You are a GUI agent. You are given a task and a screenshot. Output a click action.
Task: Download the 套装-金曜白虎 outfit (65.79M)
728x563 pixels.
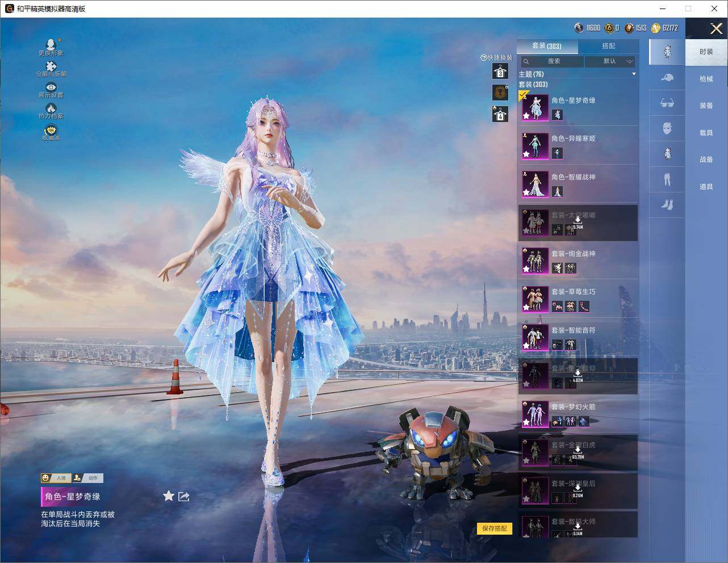pos(578,452)
